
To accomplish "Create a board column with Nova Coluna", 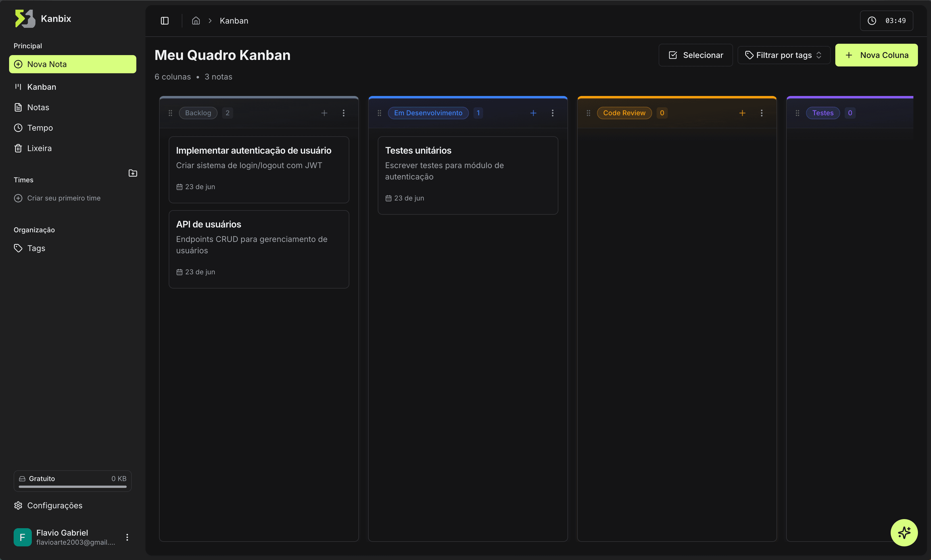I will [x=876, y=55].
